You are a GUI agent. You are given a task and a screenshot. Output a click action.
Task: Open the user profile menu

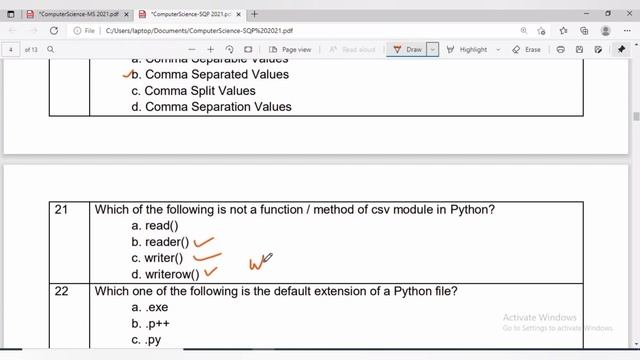pos(606,31)
